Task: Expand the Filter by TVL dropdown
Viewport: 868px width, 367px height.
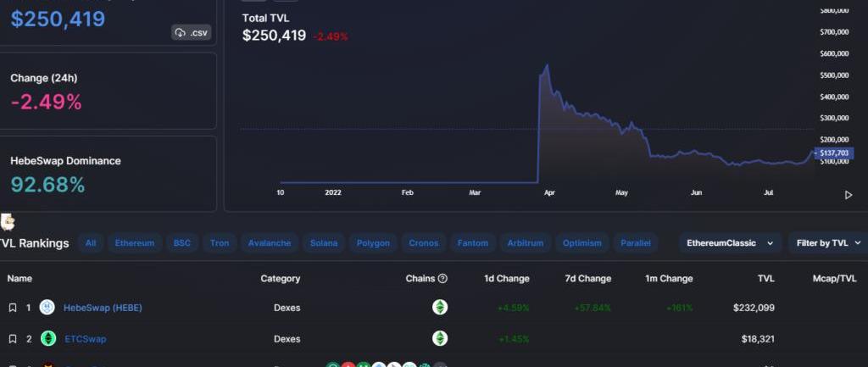Action: tap(827, 243)
